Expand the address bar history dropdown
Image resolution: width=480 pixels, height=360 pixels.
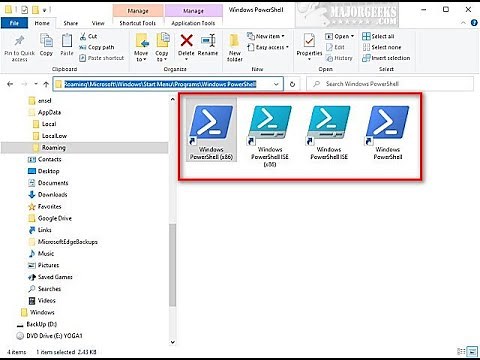point(276,84)
